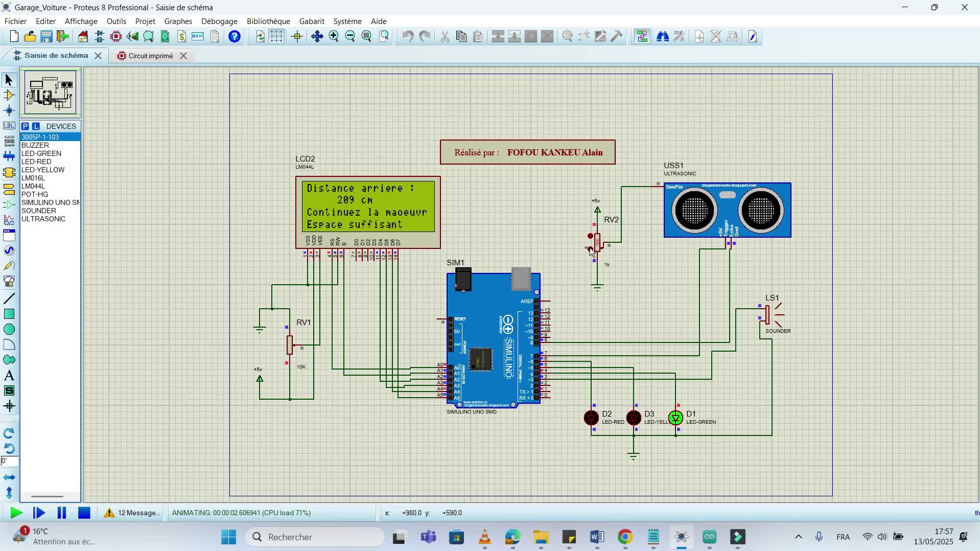Viewport: 980px width, 551px height.
Task: Click the Step simulation button
Action: tap(39, 513)
